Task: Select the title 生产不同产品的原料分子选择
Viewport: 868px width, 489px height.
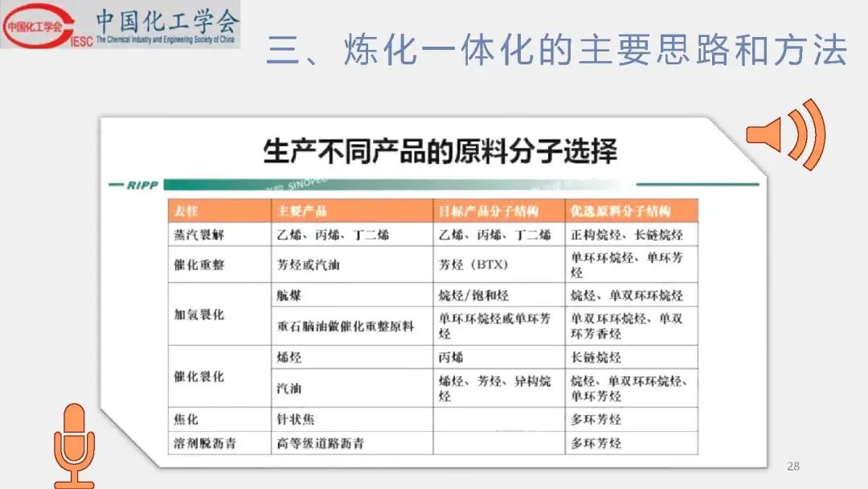Action: pos(440,151)
